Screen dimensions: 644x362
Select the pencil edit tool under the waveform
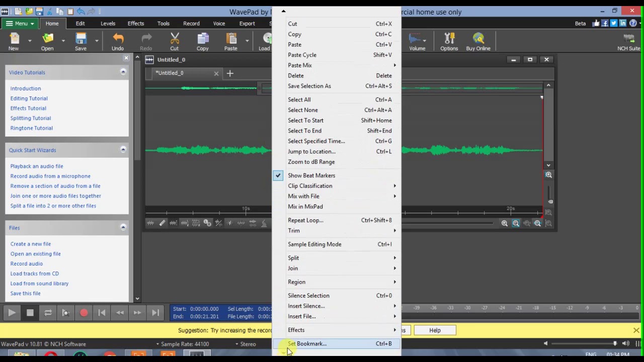[x=162, y=223]
